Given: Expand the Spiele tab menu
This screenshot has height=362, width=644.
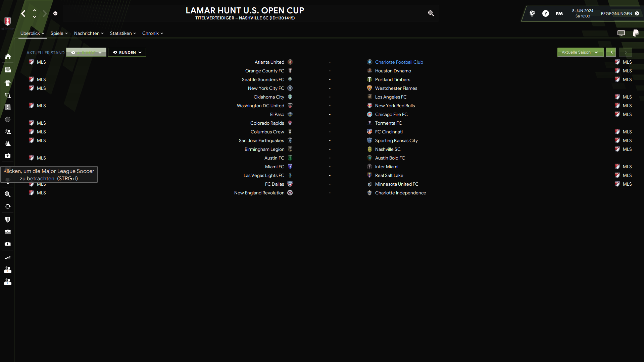Looking at the screenshot, I should click(x=59, y=33).
